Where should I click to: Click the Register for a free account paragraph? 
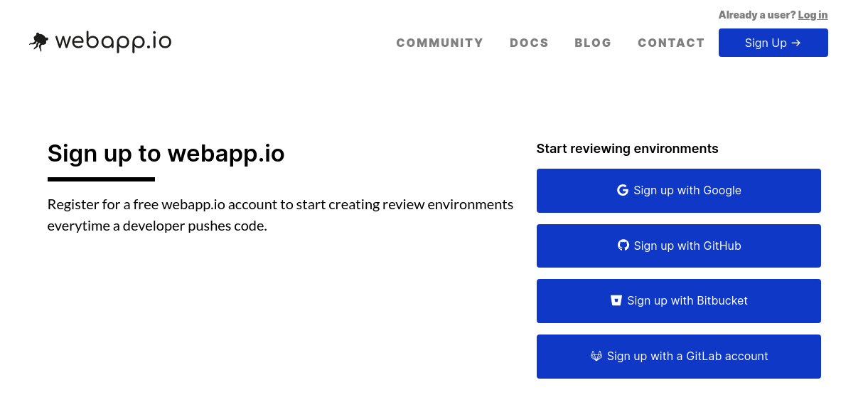pos(280,216)
